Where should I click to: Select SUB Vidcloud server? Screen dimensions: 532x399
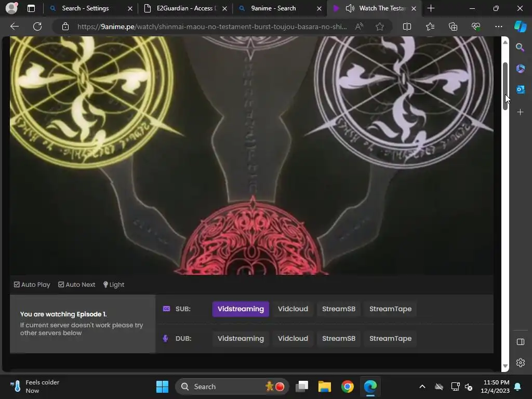[x=293, y=309]
